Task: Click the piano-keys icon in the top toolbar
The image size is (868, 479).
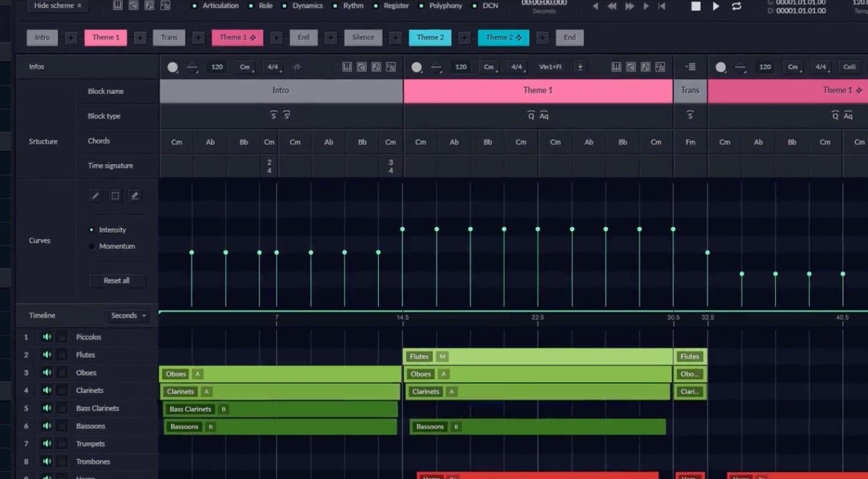Action: 118,6
